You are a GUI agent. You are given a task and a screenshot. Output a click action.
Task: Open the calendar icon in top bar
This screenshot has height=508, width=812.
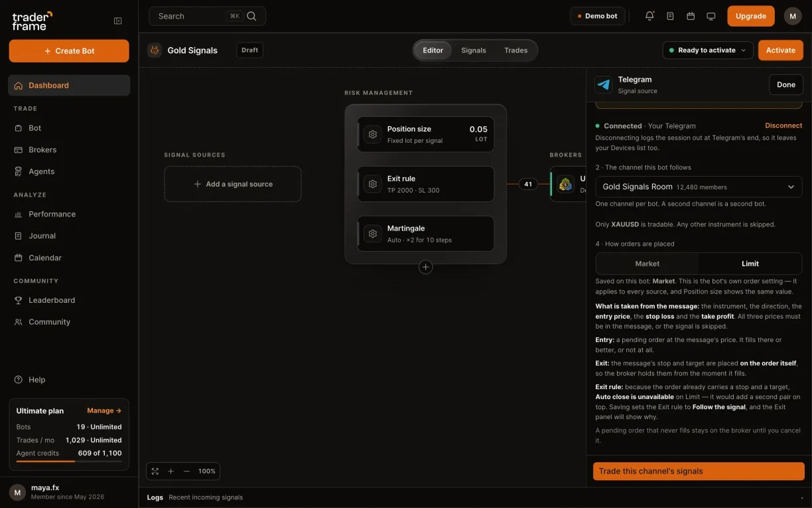click(691, 16)
